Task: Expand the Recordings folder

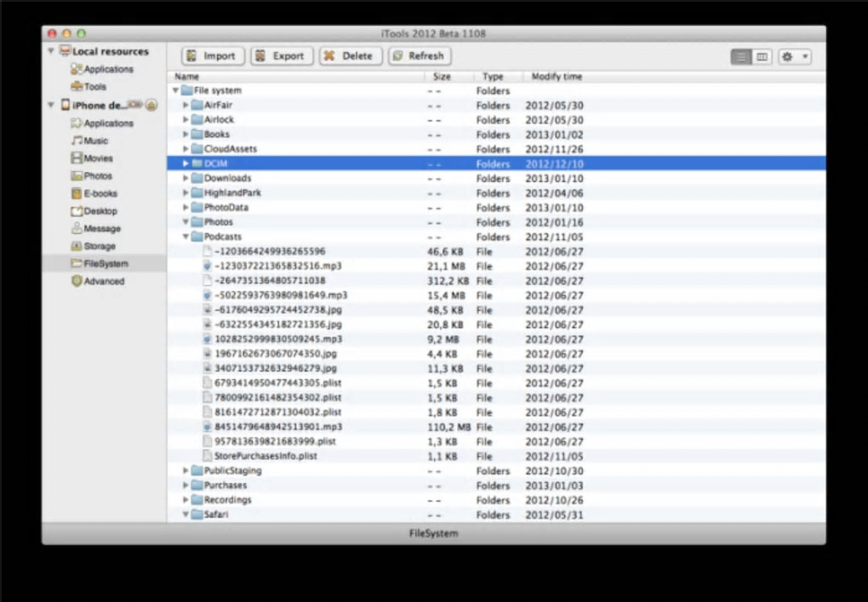Action: 186,500
